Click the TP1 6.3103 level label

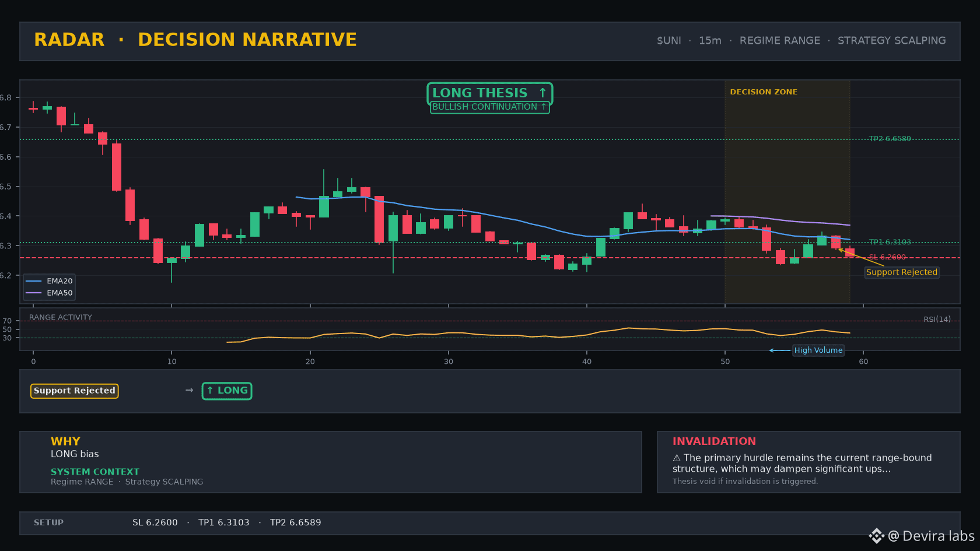point(890,242)
